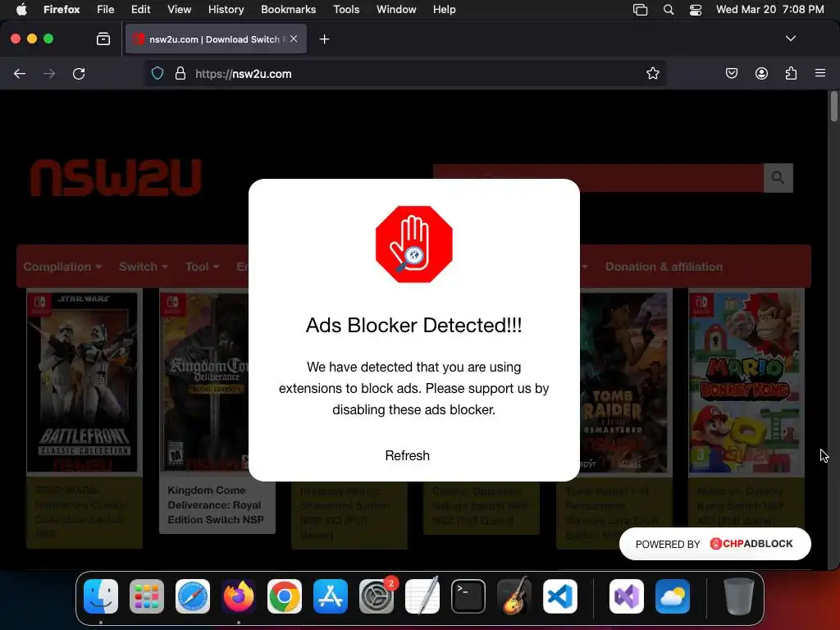The height and width of the screenshot is (630, 840).
Task: Launch Safari from the Dock
Action: 193,596
